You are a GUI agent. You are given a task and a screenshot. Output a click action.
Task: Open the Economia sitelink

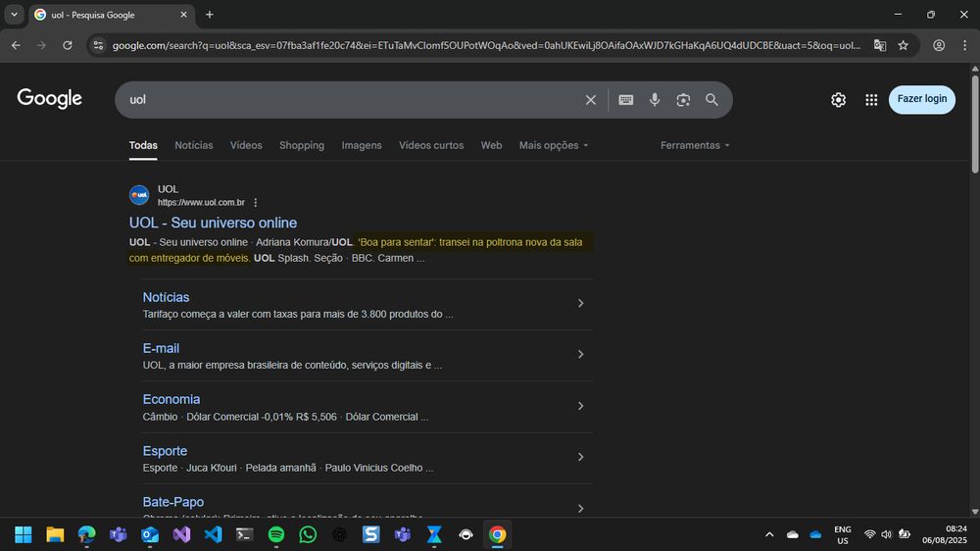(171, 399)
